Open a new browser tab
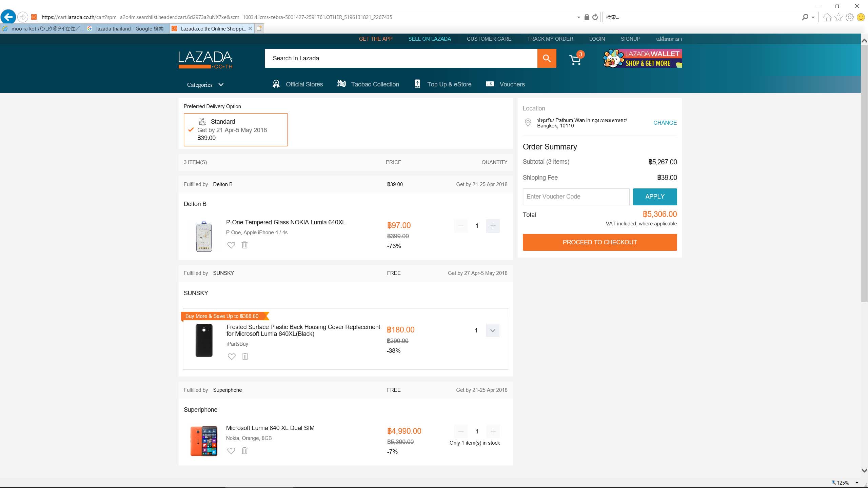 click(x=259, y=28)
